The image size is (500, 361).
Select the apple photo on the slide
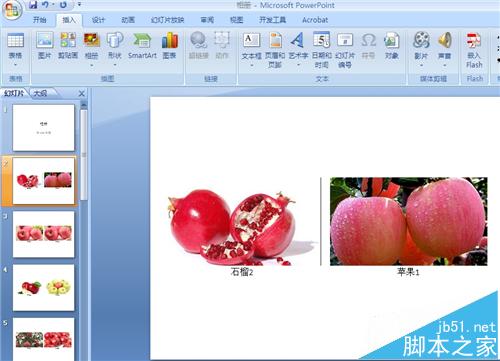tap(409, 221)
